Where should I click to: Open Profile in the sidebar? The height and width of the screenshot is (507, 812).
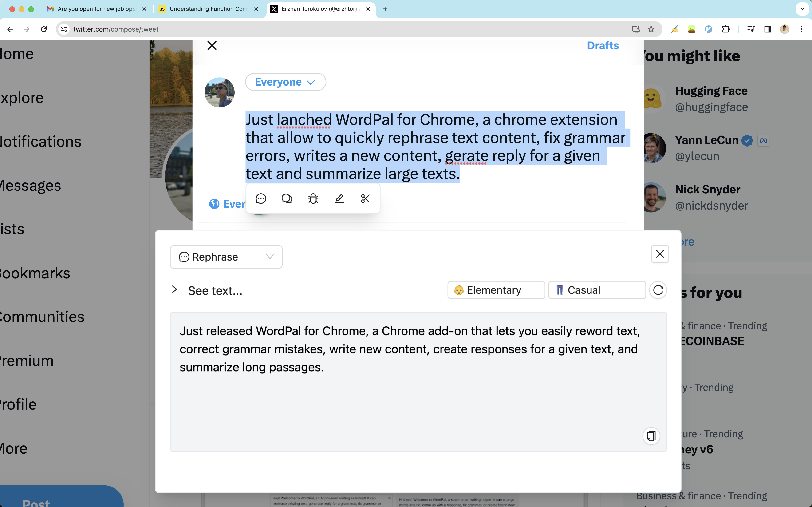[18, 404]
